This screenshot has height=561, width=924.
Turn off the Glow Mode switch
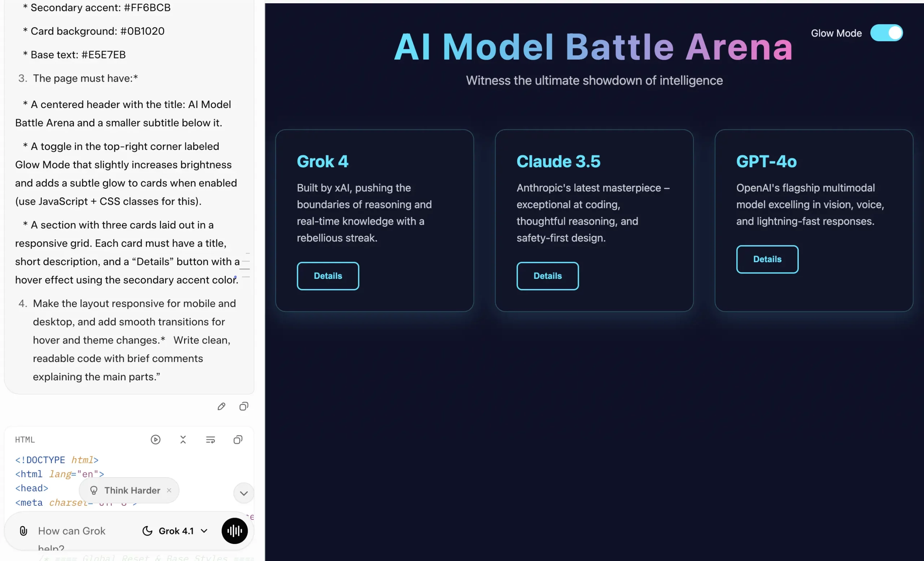click(886, 33)
